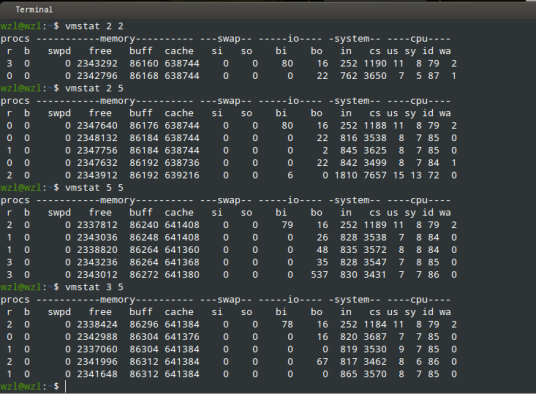Click context switch value 3687
The height and width of the screenshot is (394, 536).
(375, 337)
